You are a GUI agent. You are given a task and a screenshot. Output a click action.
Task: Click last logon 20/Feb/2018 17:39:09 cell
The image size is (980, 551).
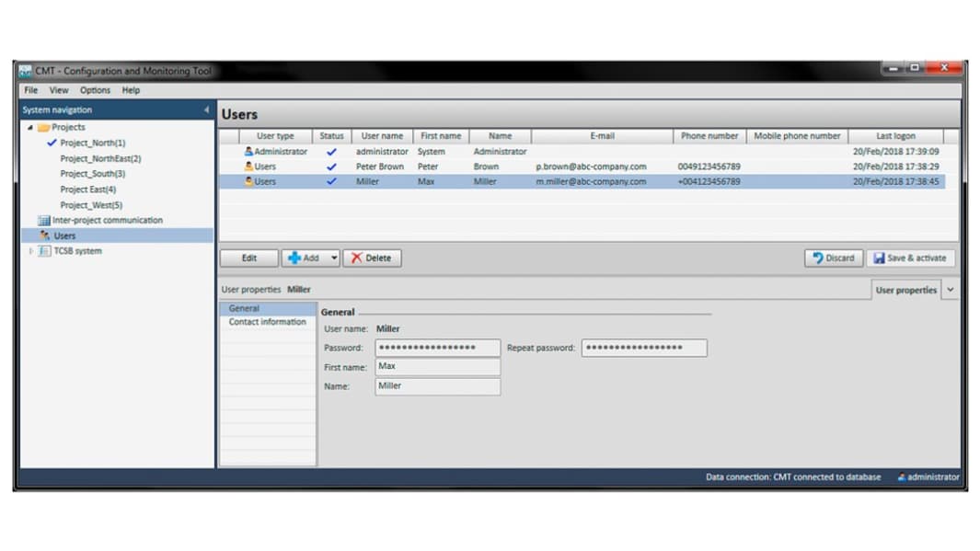coord(895,152)
